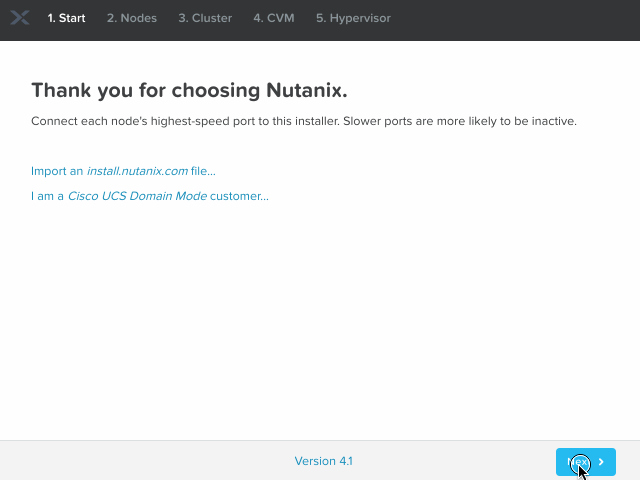Image resolution: width=640 pixels, height=480 pixels.
Task: Switch to the 1. Start step
Action: [66, 18]
